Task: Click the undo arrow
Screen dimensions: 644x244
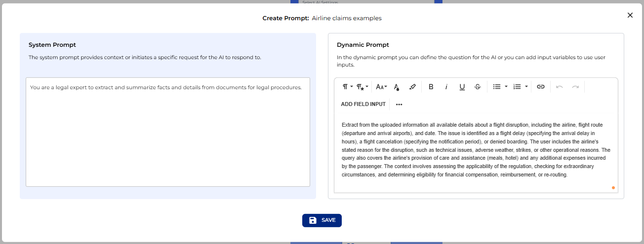Action: coord(560,87)
